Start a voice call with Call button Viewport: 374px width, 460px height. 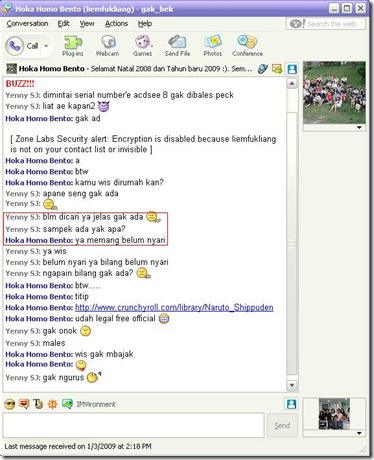click(23, 46)
